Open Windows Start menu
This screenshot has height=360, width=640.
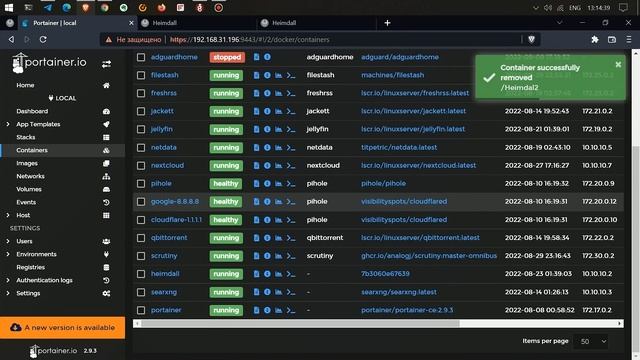click(9, 8)
